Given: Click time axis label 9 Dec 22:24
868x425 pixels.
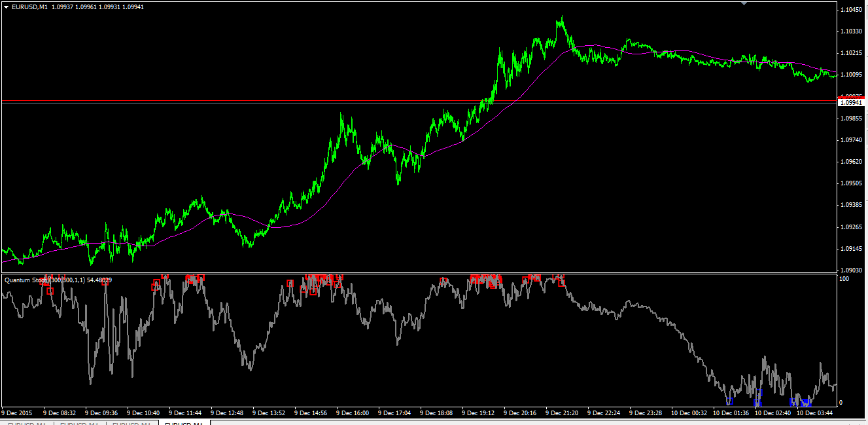Looking at the screenshot, I should [x=604, y=413].
